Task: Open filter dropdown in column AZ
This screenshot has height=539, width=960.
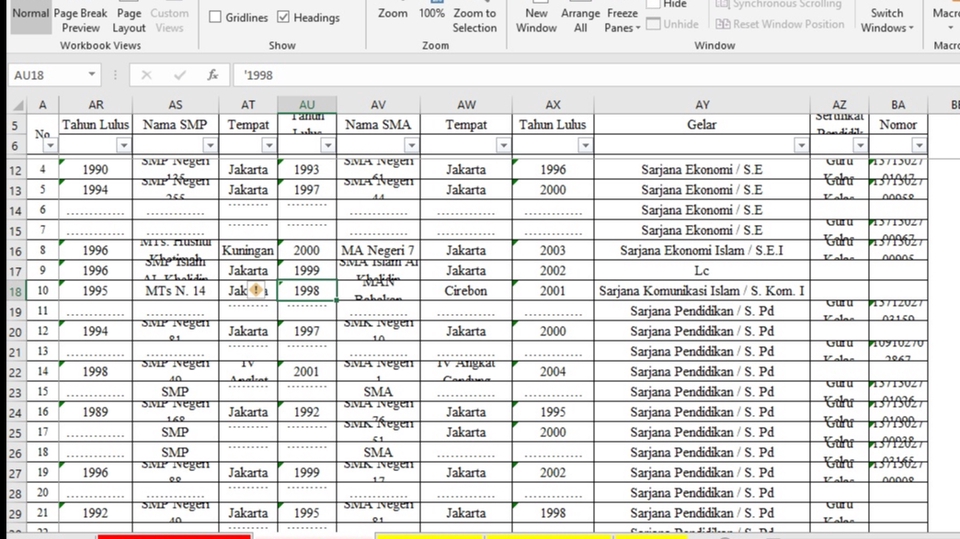Action: coord(860,145)
